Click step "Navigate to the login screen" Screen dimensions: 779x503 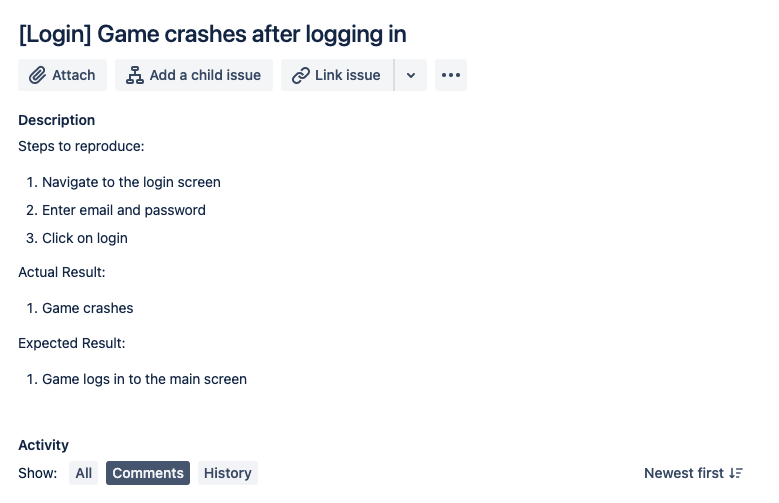tap(131, 182)
